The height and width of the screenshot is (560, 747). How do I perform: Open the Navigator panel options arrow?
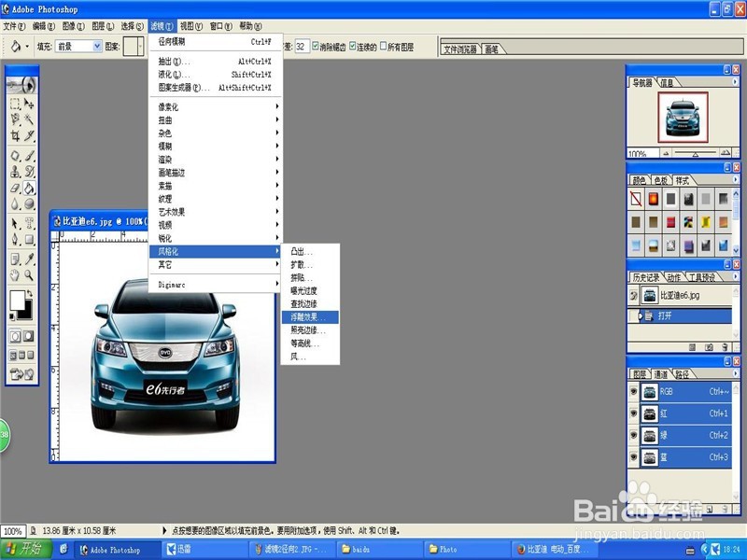pos(735,82)
